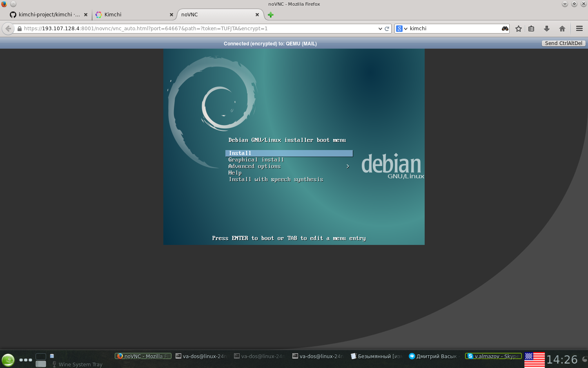Viewport: 588px width, 368px height.
Task: Open Дмитрий Васьк chat taskbar item
Action: (x=434, y=356)
